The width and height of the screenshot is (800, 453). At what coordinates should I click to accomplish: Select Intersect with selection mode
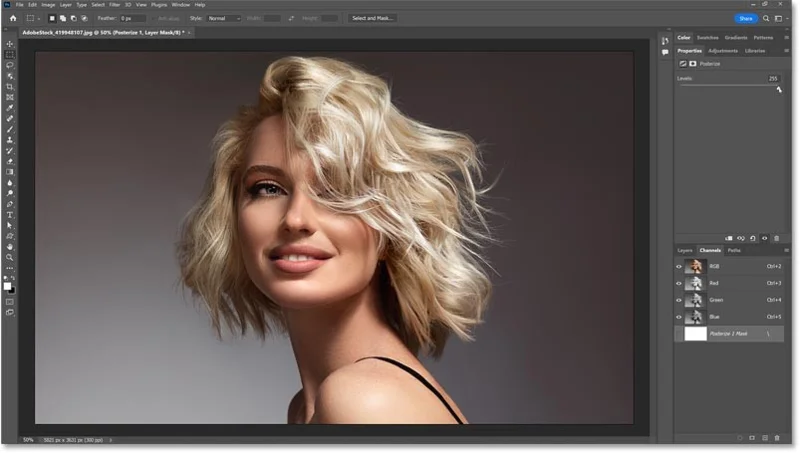(x=84, y=18)
